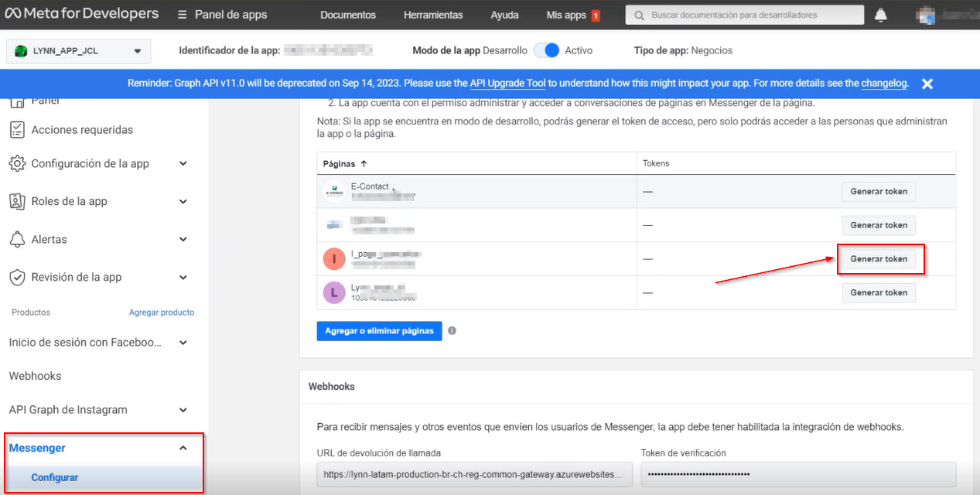Generate token for the purple L page

[879, 292]
